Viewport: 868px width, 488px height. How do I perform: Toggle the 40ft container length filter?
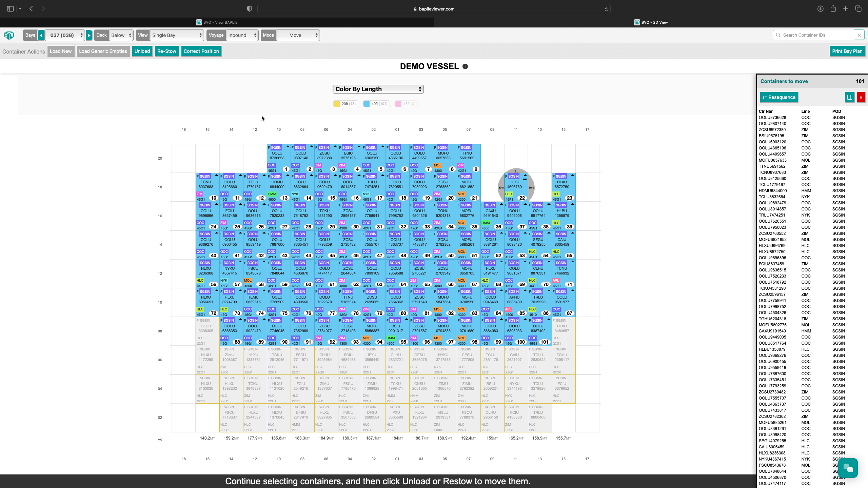tap(376, 104)
